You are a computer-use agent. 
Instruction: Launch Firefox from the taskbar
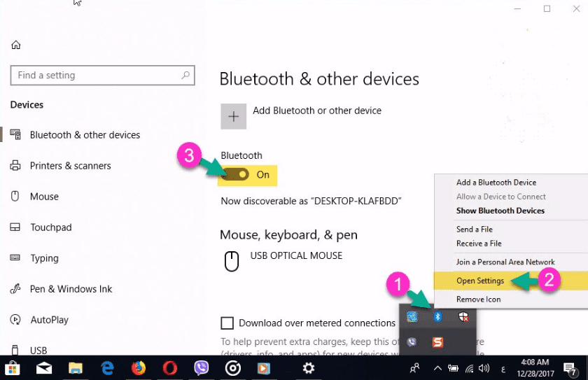point(139,367)
